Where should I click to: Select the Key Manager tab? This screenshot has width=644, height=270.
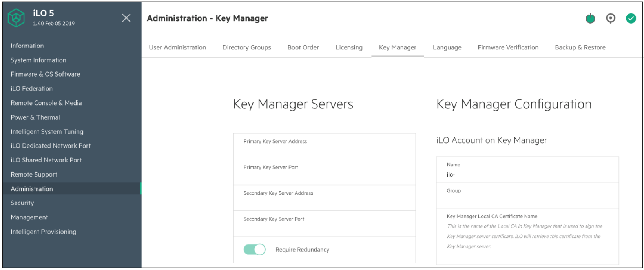tap(398, 47)
